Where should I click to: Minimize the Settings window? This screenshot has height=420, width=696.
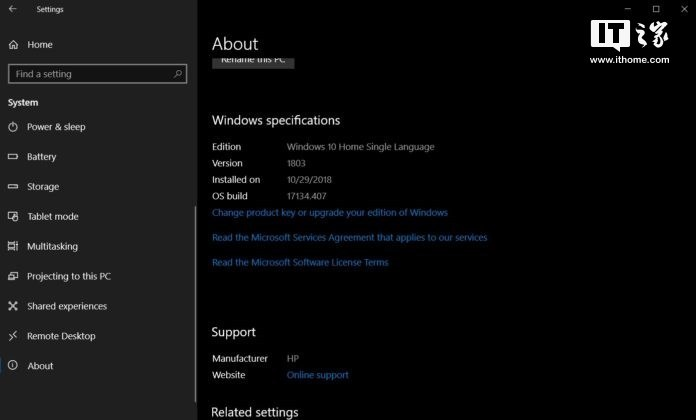click(x=628, y=9)
